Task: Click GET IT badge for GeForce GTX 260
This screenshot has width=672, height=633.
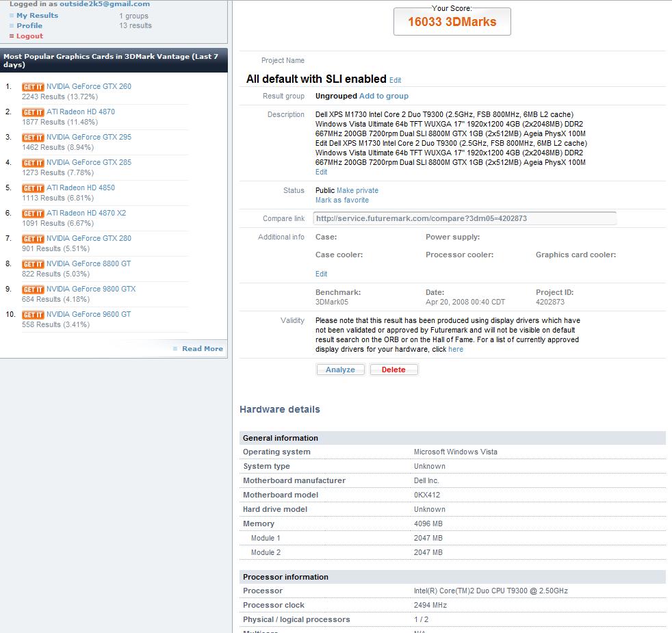Action: [x=33, y=87]
